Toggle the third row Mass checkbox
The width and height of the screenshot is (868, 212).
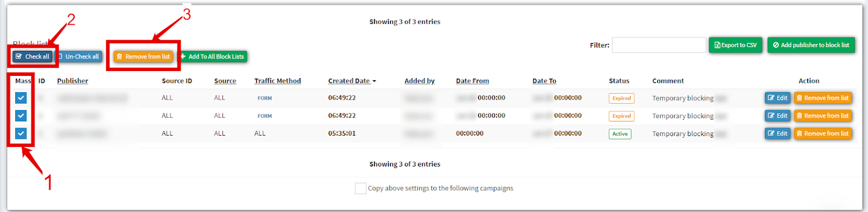[x=21, y=133]
